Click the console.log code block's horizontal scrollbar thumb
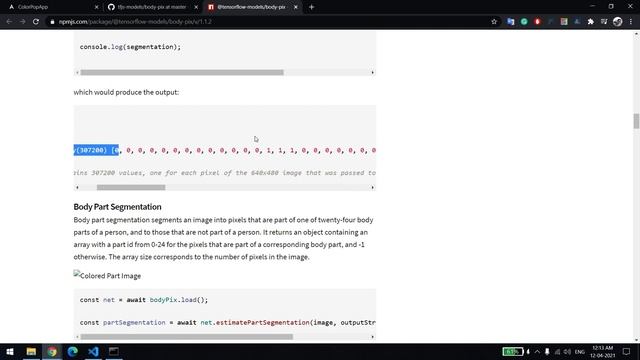Screen dimensions: 640x360 pyautogui.click(x=182, y=73)
